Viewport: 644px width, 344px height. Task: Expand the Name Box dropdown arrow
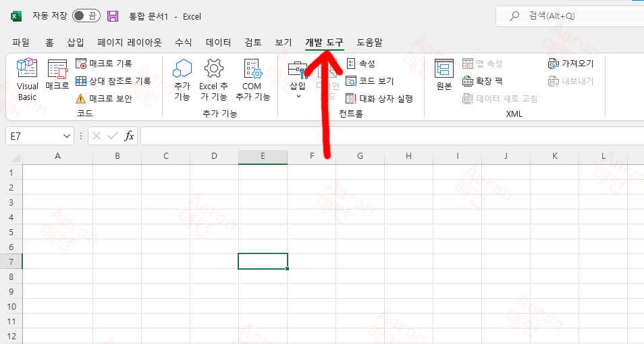67,136
